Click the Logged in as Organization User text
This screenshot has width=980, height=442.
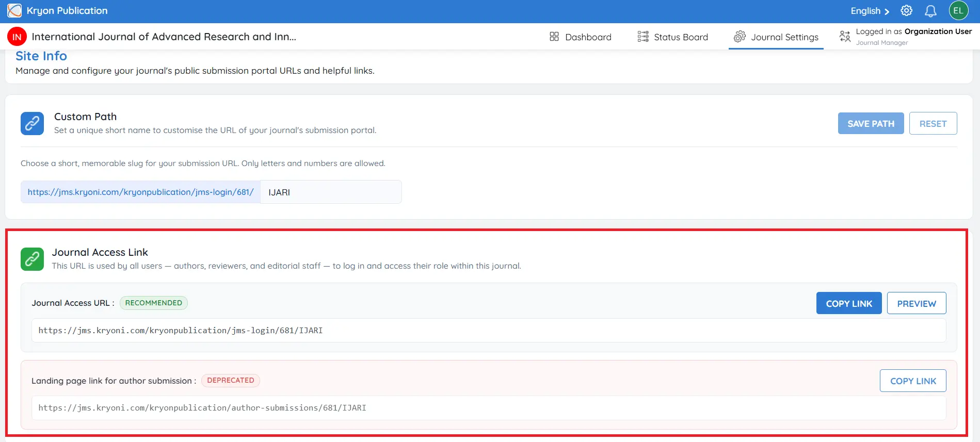[914, 31]
